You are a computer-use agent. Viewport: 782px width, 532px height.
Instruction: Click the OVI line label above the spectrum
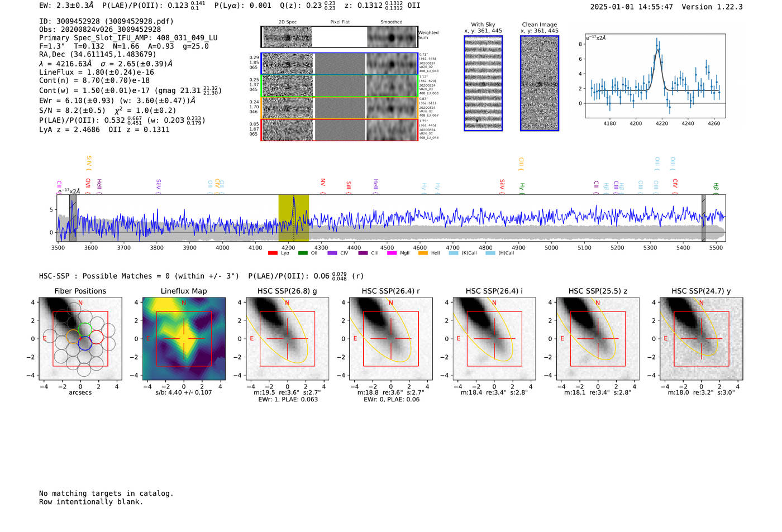[x=88, y=185]
